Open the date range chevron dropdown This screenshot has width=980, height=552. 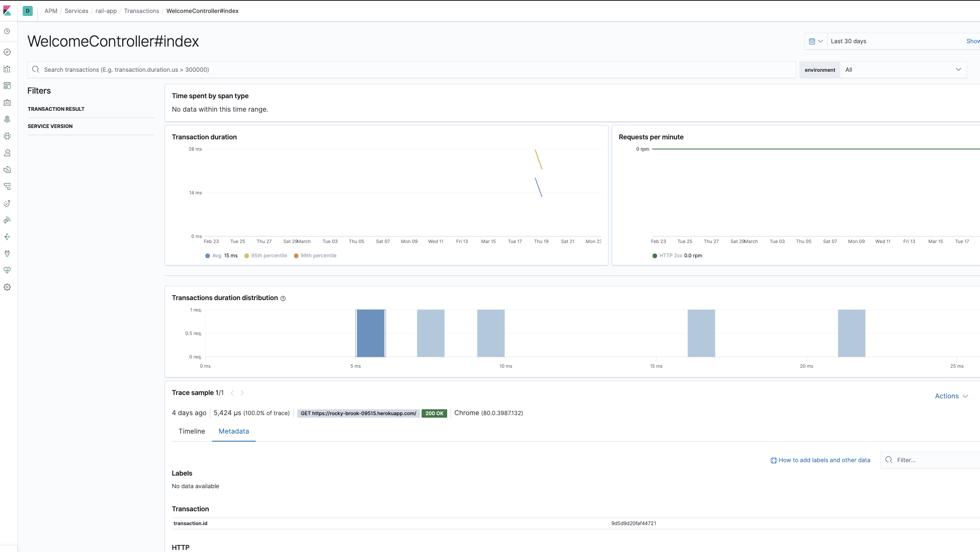coord(821,41)
